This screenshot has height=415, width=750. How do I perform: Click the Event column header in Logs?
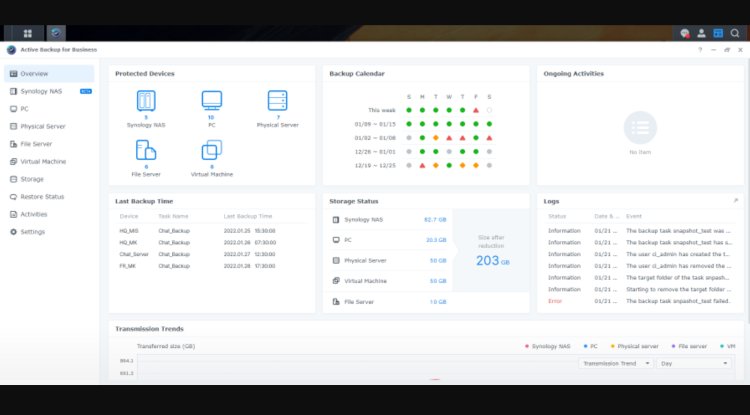point(634,216)
